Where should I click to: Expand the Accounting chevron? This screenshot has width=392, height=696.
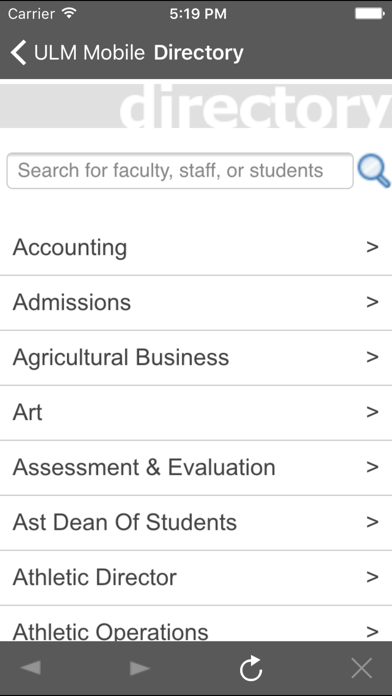coord(372,247)
